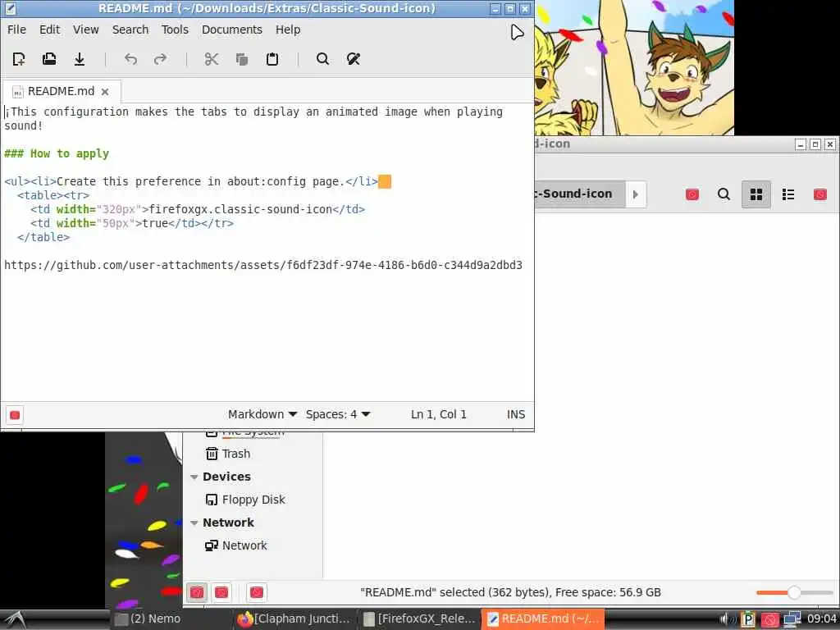The width and height of the screenshot is (840, 630).
Task: Switch Nemo to icon grid view
Action: pos(756,194)
